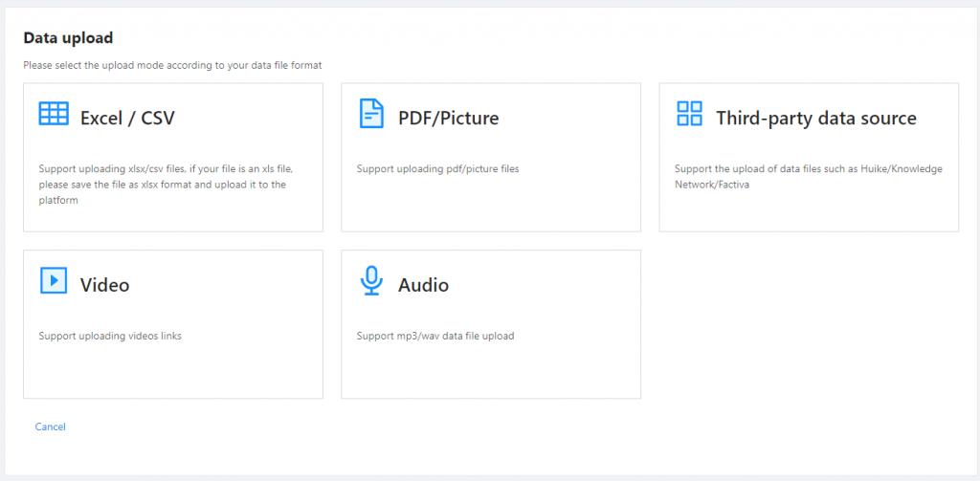This screenshot has height=481, width=980.
Task: Open the Third-party data source title
Action: [x=815, y=119]
